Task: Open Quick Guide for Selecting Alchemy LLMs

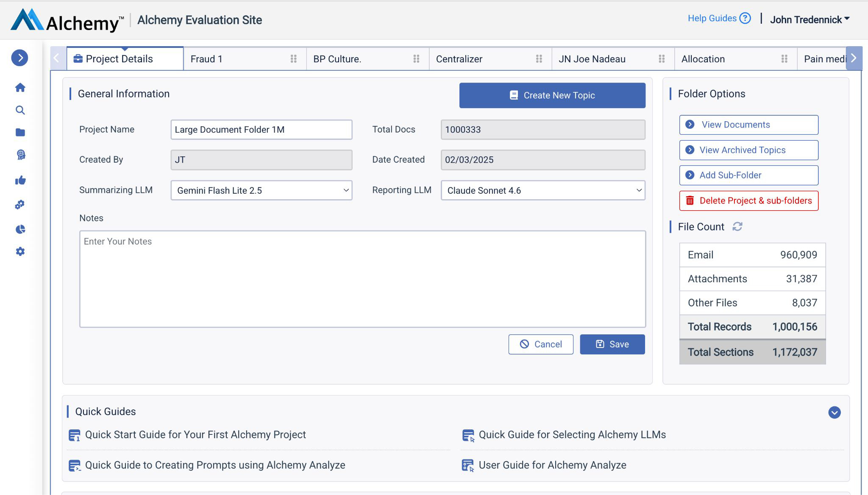Action: click(x=572, y=435)
